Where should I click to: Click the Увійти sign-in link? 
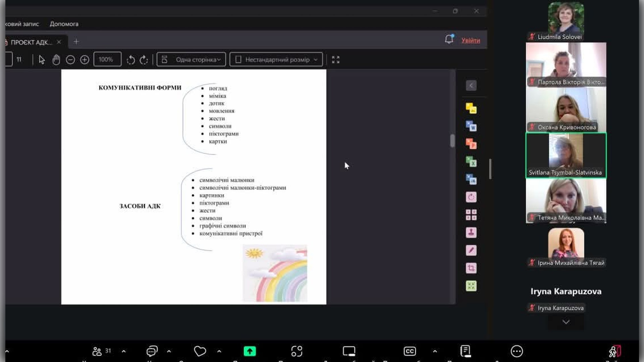coord(470,41)
